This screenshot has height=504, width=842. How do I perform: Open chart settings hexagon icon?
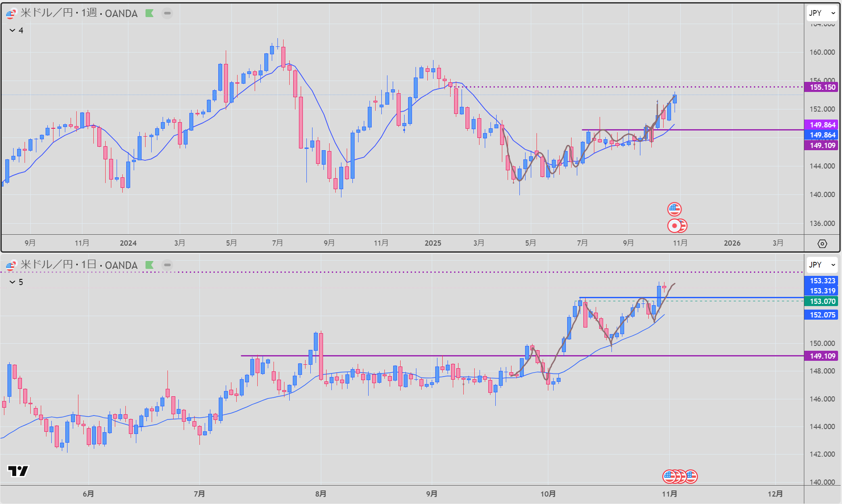[822, 243]
